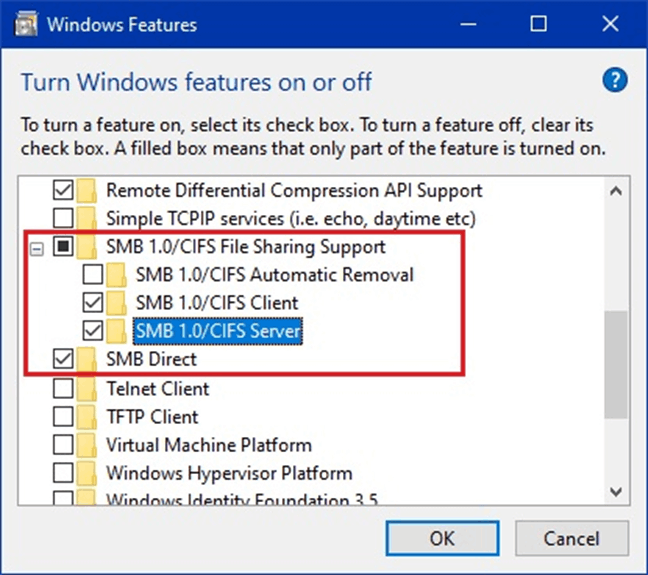Click Cancel to discard changes
The image size is (648, 575).
572,538
